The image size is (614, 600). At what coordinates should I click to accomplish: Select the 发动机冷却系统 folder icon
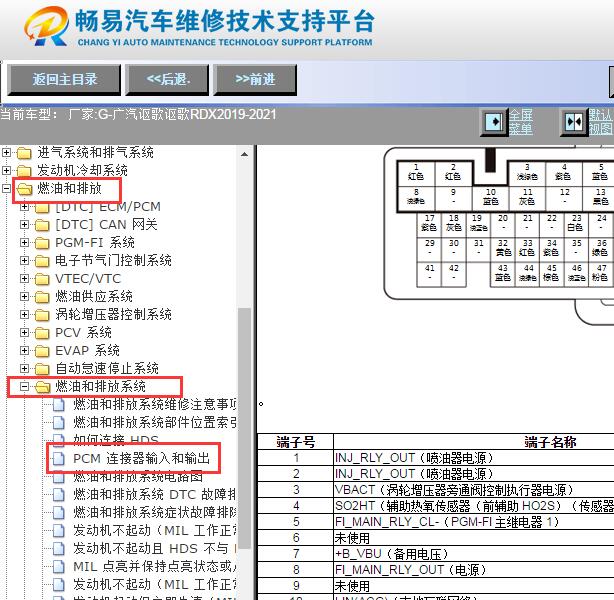pos(24,171)
